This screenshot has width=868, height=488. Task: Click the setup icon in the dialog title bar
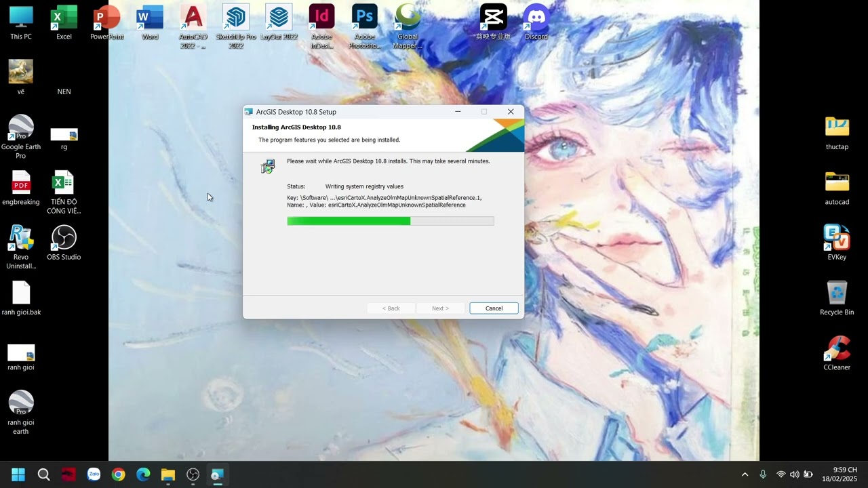tap(249, 112)
